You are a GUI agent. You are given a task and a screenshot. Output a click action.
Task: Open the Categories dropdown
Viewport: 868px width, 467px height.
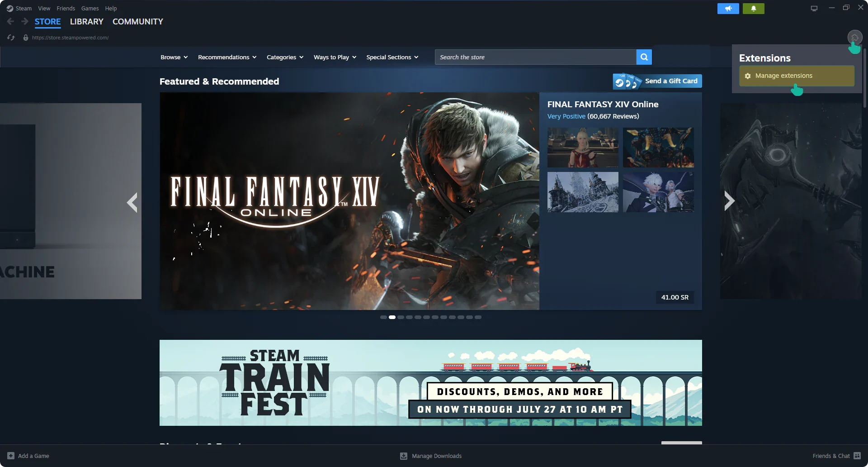coord(285,57)
